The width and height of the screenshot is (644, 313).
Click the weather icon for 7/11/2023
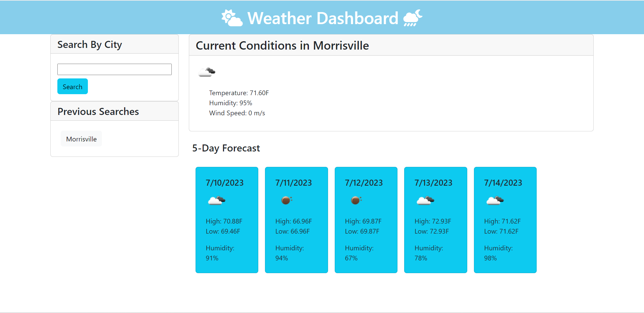click(x=286, y=200)
